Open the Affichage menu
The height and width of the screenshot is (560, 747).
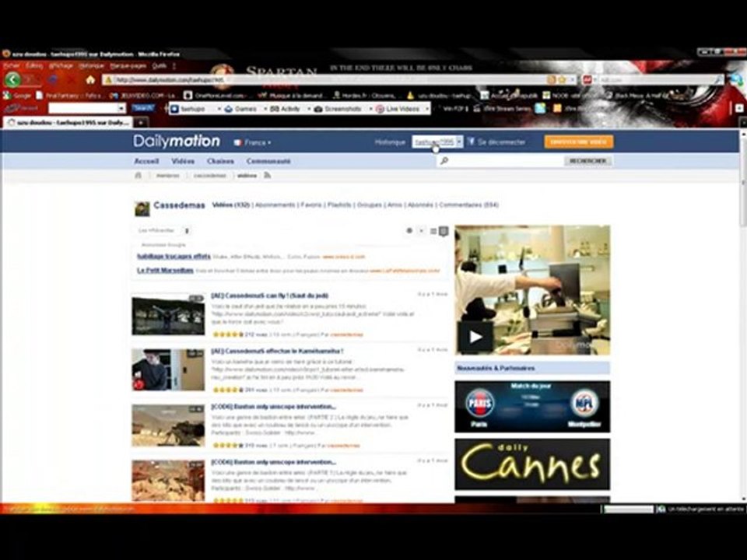click(x=61, y=65)
